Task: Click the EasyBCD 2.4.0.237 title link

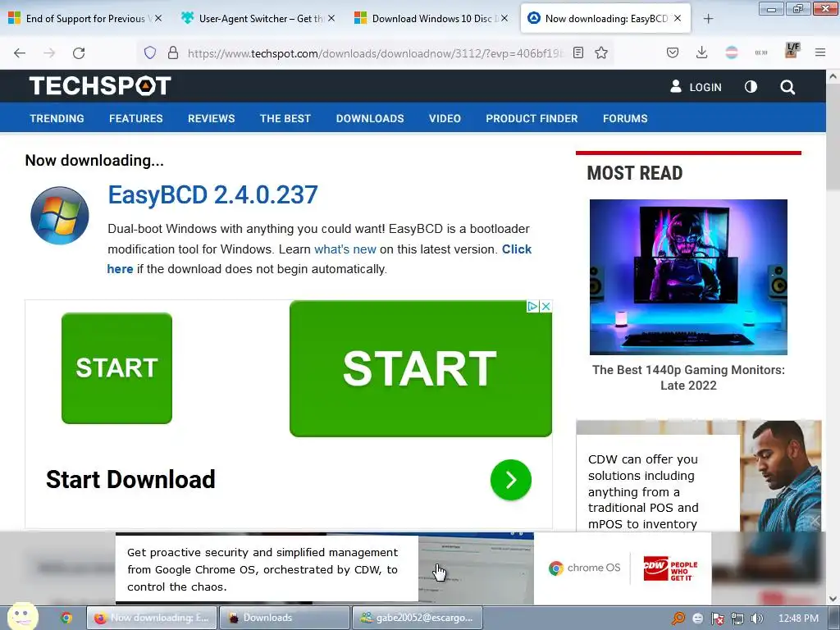Action: click(212, 194)
